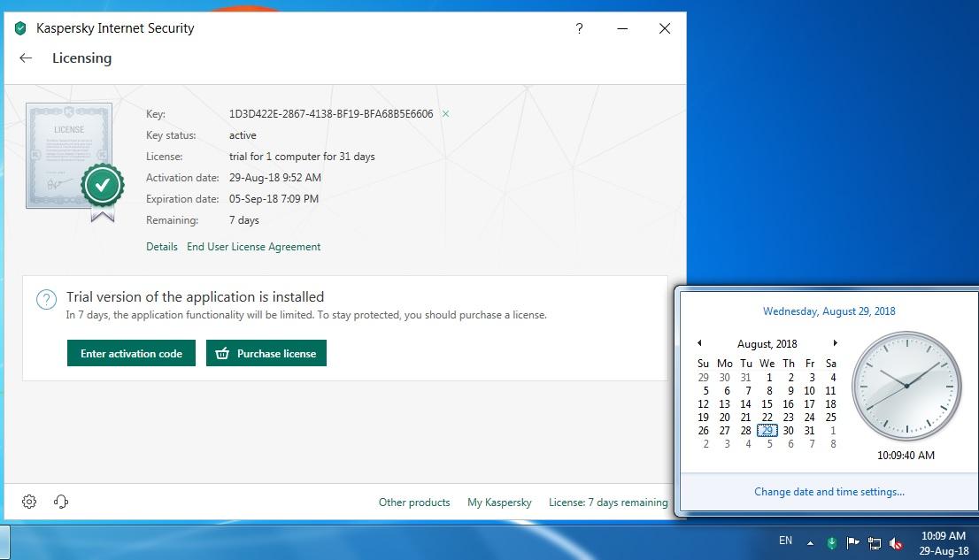Click Kaspersky tray icon in taskbar
Screen dimensions: 979x560
pos(832,543)
